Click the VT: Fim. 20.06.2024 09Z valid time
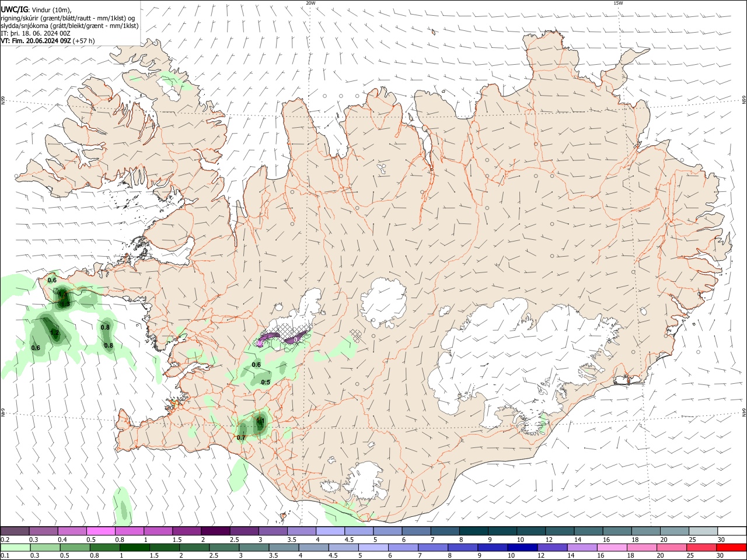 (x=36, y=41)
